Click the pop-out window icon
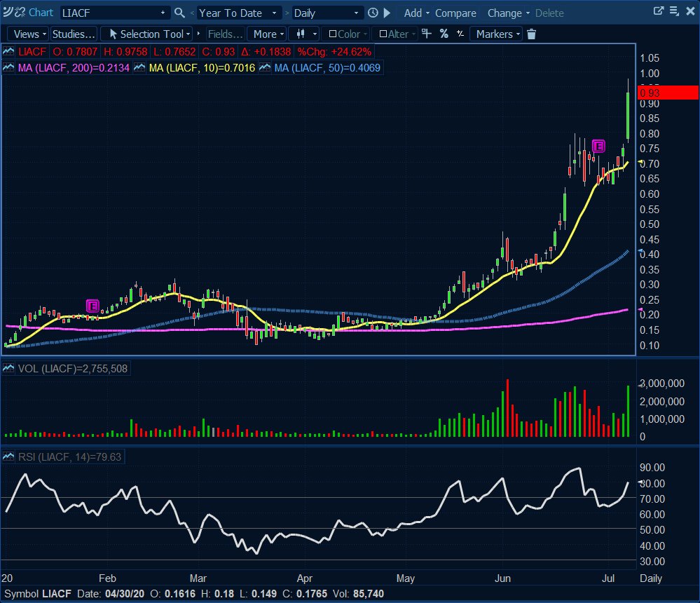Image resolution: width=700 pixels, height=603 pixels. [x=659, y=11]
